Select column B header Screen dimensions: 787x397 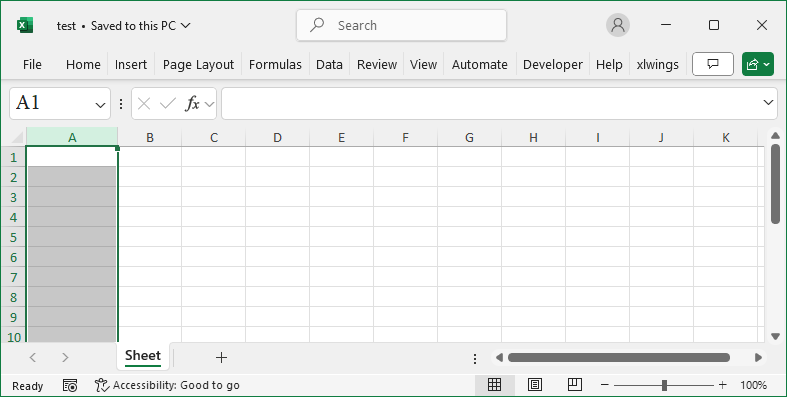[150, 138]
